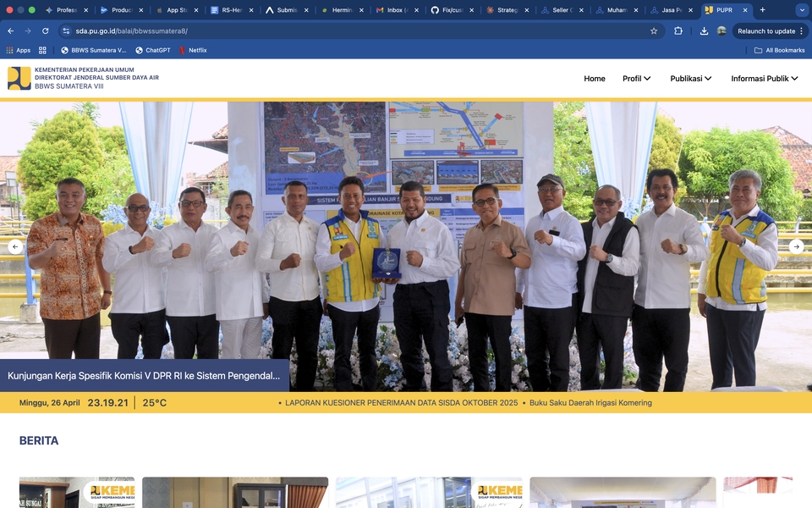Bookmark this page with the star icon
The width and height of the screenshot is (812, 508).
(654, 31)
